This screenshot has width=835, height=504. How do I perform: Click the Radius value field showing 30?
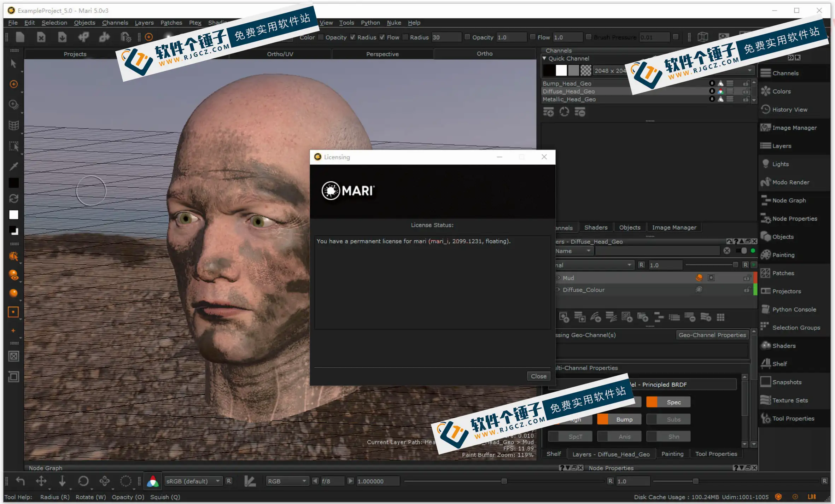point(446,37)
